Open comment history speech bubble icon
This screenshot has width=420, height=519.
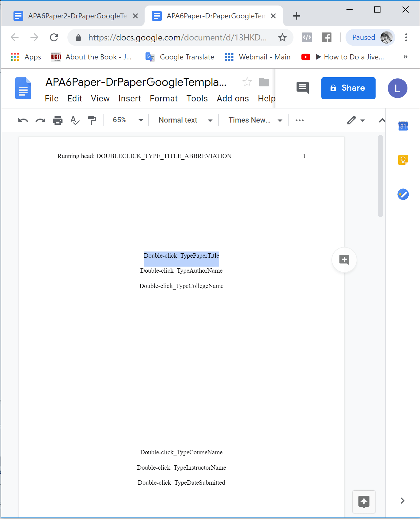[x=302, y=88]
